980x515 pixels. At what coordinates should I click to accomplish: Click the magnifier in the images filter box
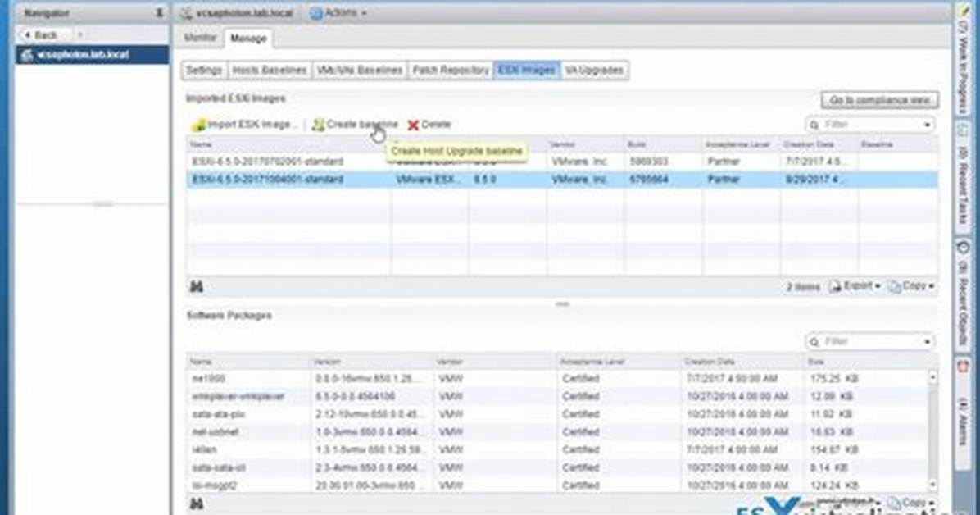(814, 125)
